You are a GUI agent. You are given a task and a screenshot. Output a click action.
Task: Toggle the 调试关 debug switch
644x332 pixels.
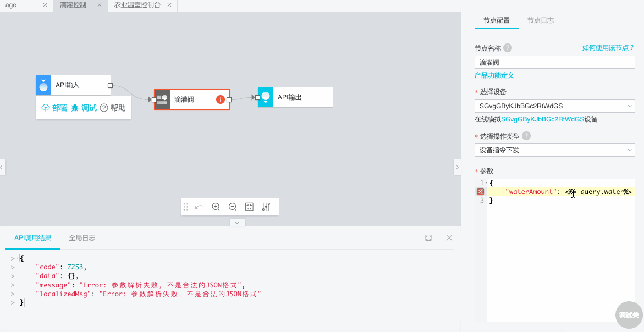629,315
